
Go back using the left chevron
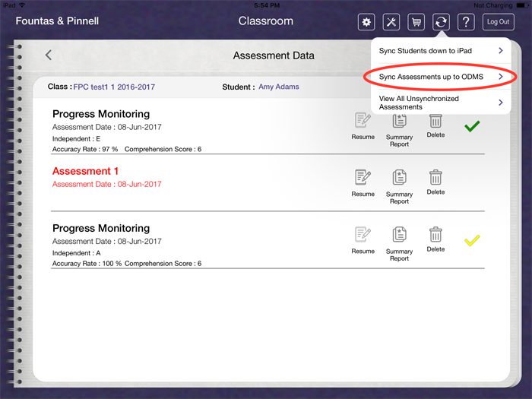49,55
